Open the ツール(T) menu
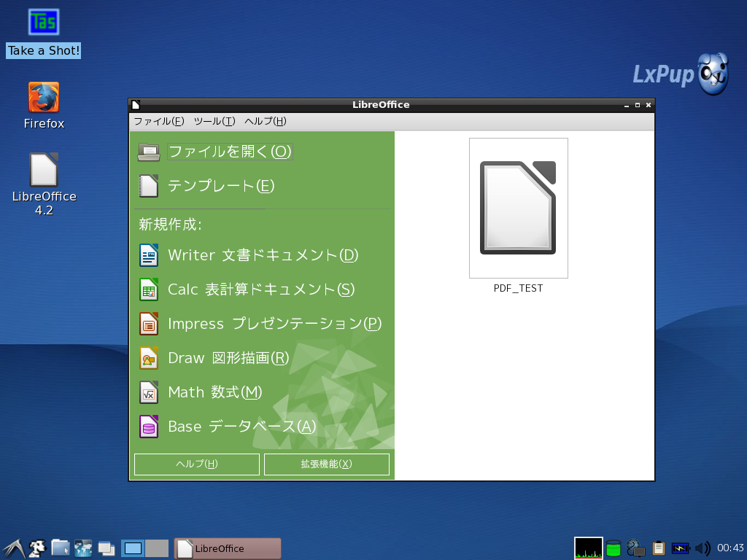Viewport: 747px width, 560px height. pos(214,122)
